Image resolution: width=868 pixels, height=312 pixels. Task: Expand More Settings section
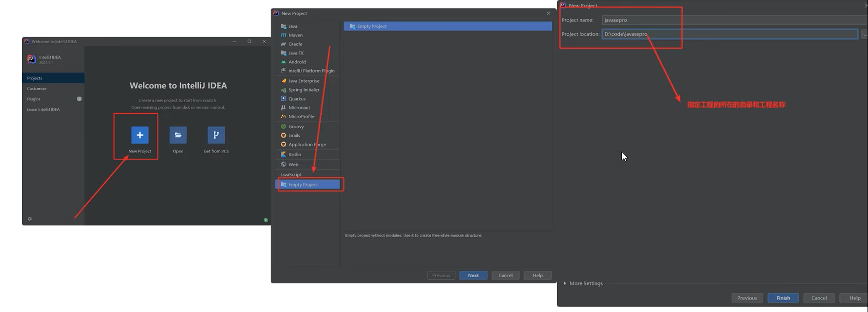pos(583,283)
